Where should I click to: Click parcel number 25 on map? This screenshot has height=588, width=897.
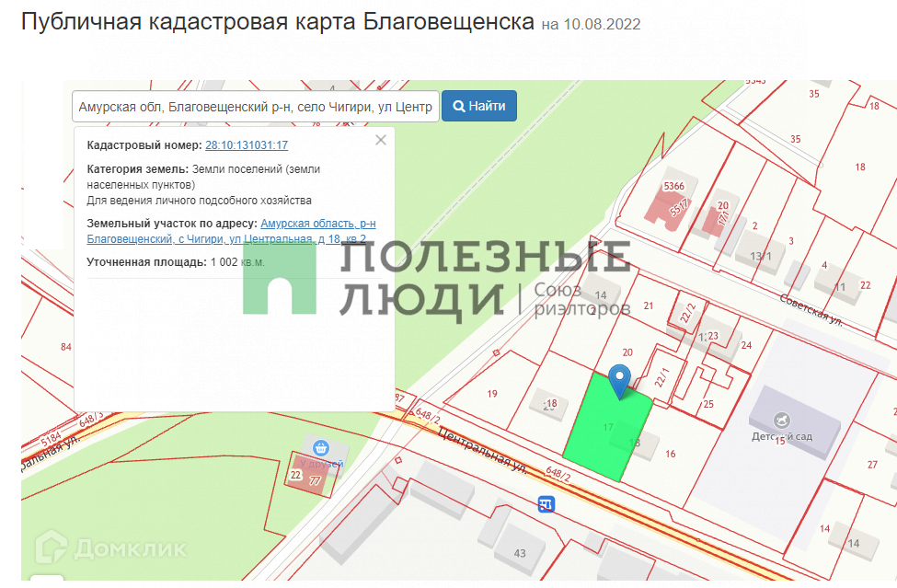[x=708, y=404]
